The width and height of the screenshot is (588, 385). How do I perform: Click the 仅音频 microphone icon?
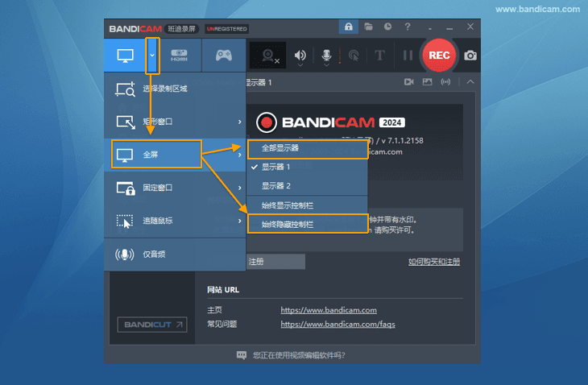(x=125, y=255)
